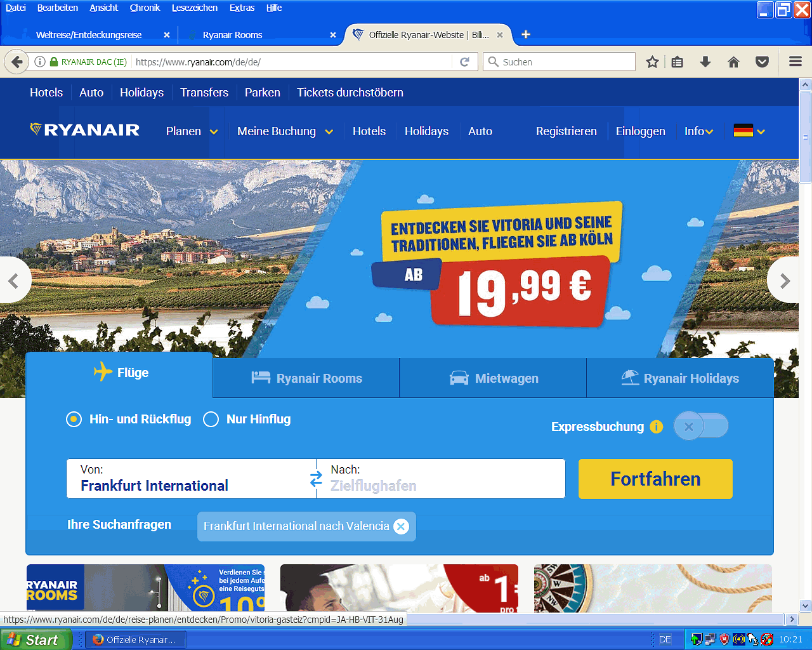Open the Datei menu

(16, 8)
